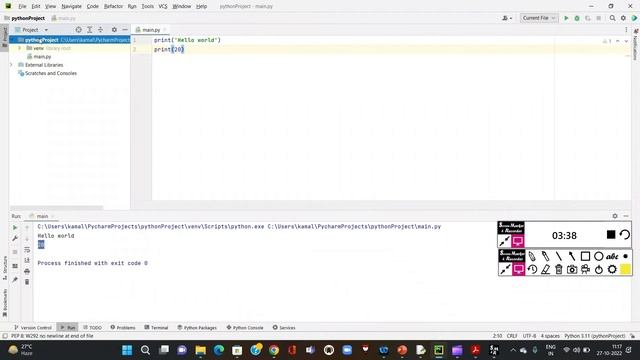
Task: Open Problems tool window
Action: coord(123,327)
